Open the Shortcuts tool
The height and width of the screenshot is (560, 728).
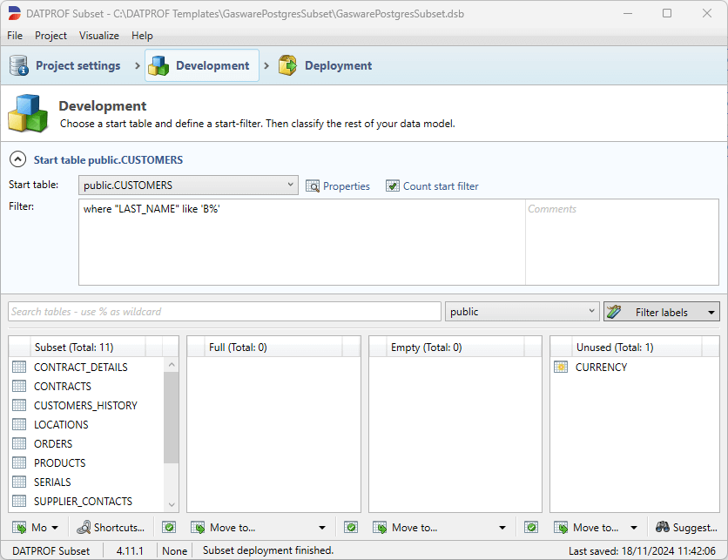pyautogui.click(x=111, y=528)
